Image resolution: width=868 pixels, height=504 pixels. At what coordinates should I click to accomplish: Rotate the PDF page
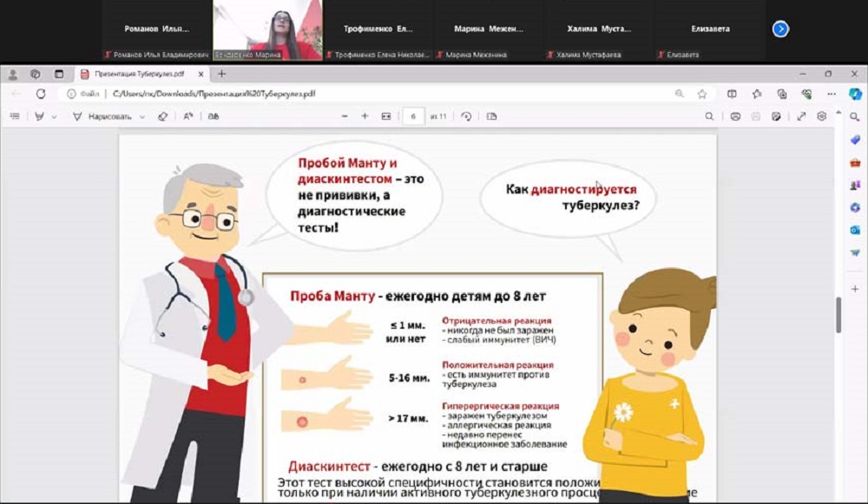(x=466, y=116)
